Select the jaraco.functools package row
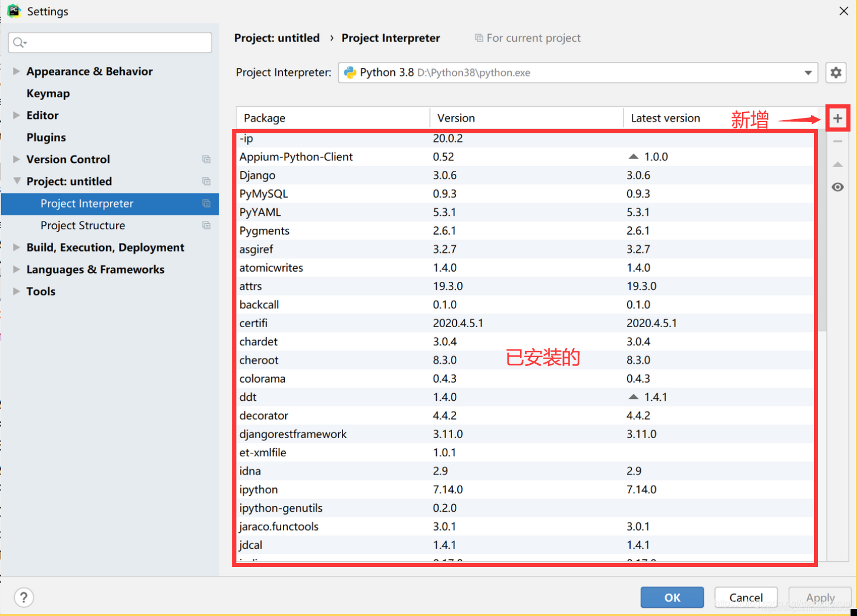The width and height of the screenshot is (857, 616). (526, 526)
